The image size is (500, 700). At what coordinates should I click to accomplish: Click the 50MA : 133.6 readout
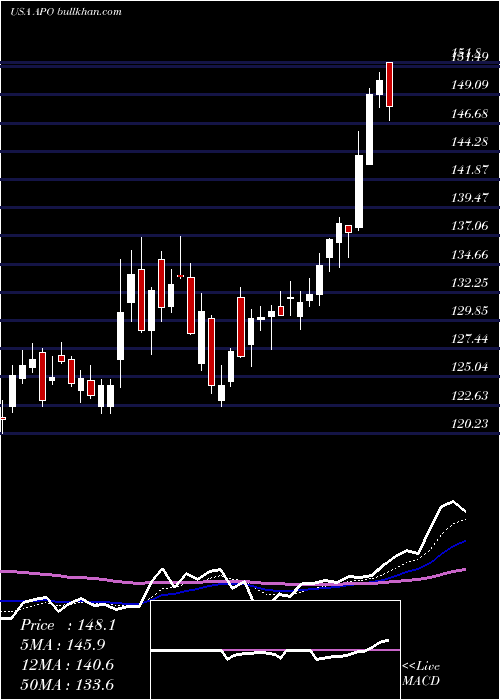(x=67, y=684)
